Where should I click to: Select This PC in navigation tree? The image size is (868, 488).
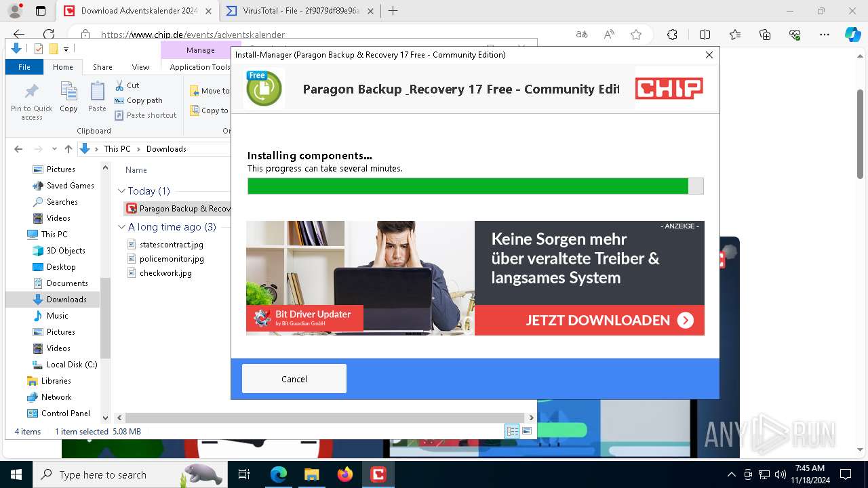click(48, 235)
